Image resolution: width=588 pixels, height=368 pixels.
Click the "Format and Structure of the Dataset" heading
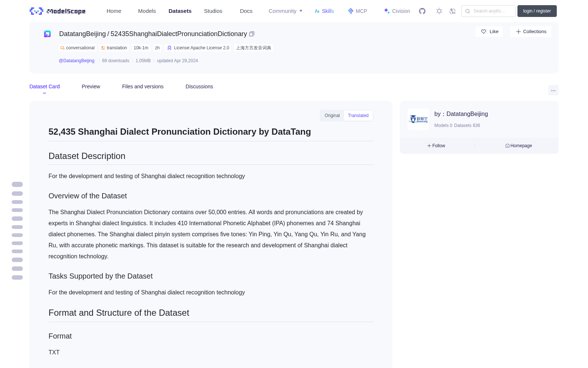click(119, 313)
